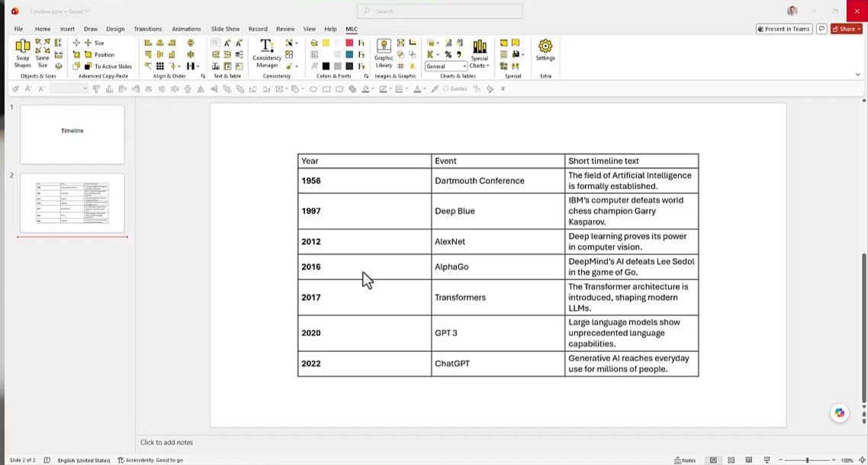Click 'Click to add notes' area

(166, 442)
